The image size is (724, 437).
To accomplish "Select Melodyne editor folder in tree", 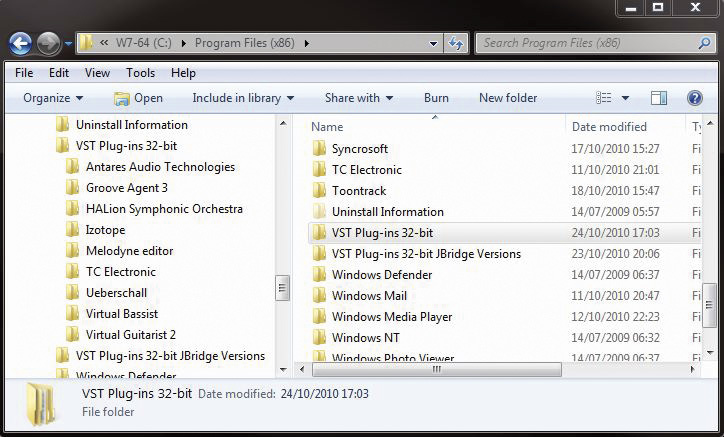I will point(129,251).
